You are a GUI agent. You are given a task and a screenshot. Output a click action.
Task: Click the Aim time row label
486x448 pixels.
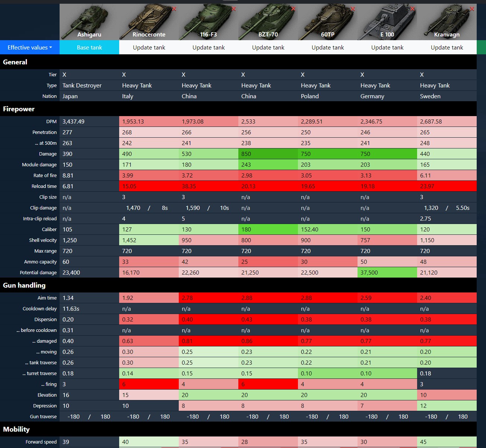point(47,298)
